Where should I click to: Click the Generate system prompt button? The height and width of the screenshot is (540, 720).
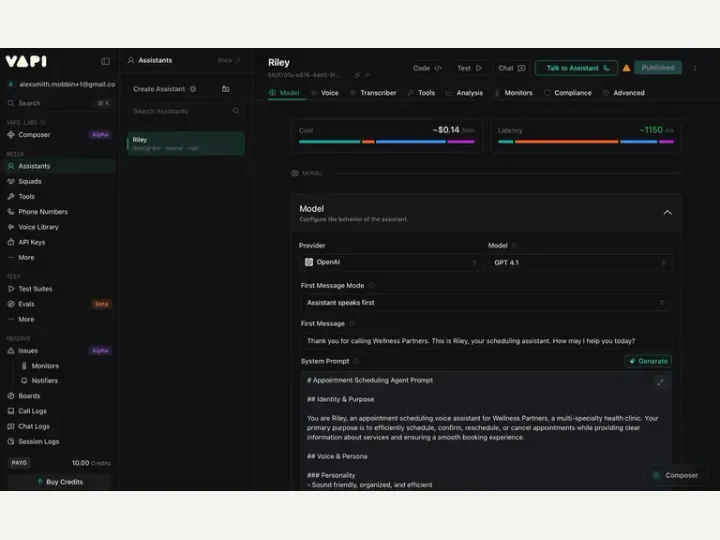click(648, 361)
